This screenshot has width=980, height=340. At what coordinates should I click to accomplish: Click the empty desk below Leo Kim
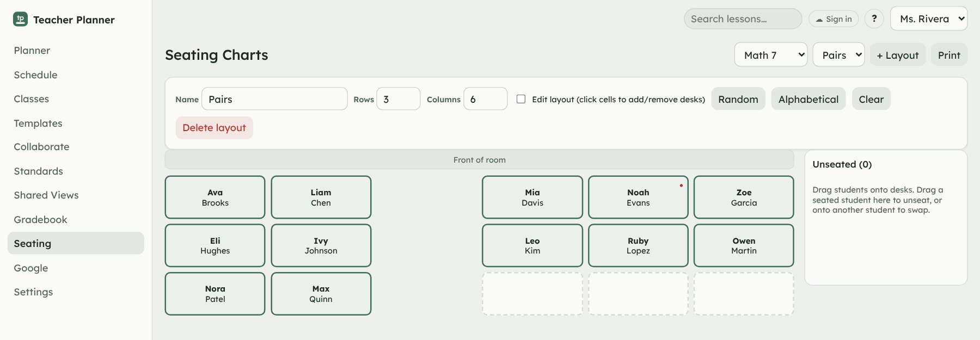point(532,294)
